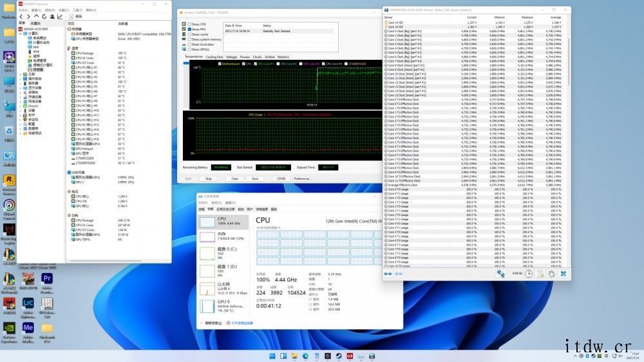The height and width of the screenshot is (362, 644).
Task: Toggle the CPU Core #2 graph checkbox
Action: click(278, 64)
